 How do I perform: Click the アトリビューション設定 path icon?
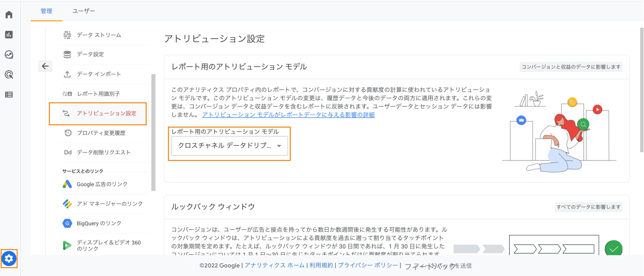[x=66, y=113]
